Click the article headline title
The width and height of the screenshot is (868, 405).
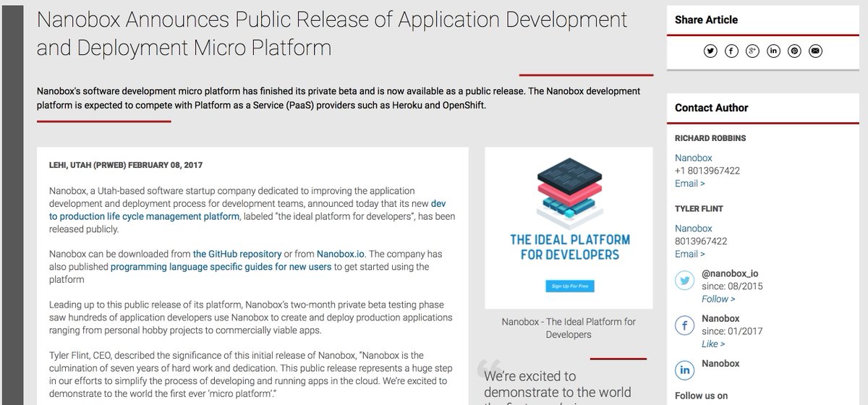click(331, 33)
